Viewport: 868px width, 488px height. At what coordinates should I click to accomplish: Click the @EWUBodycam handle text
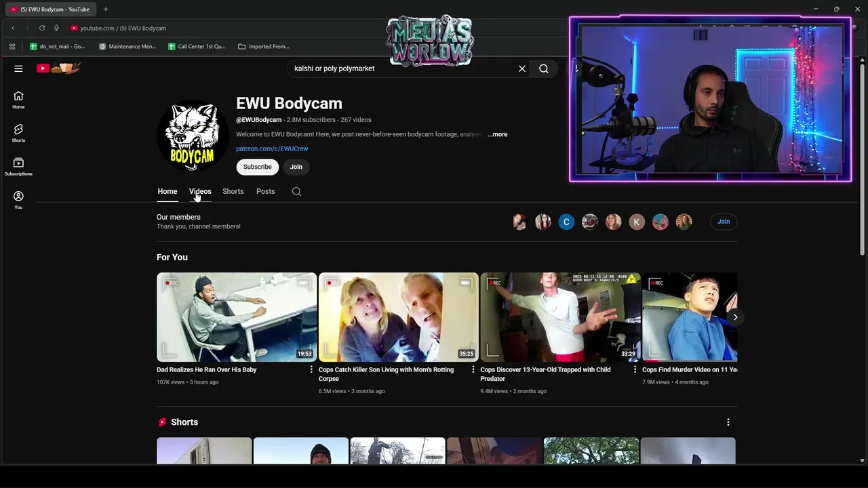[x=258, y=120]
